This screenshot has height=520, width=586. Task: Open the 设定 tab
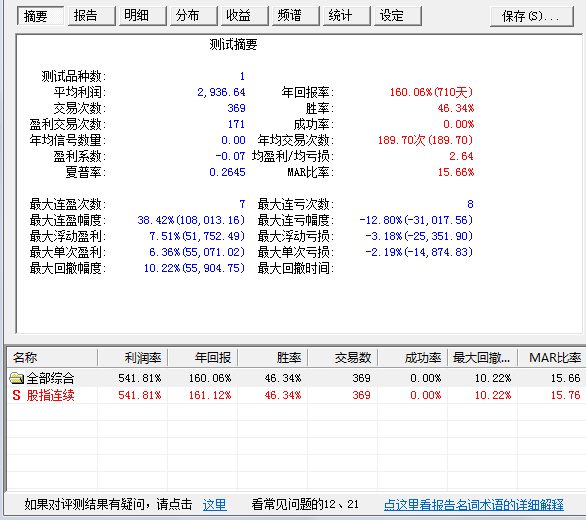tap(398, 16)
